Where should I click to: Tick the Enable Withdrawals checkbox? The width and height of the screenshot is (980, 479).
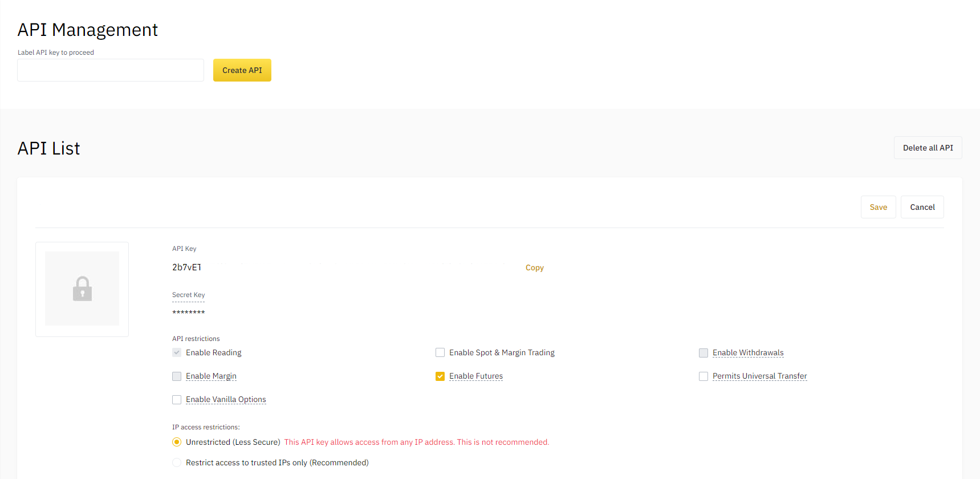704,353
